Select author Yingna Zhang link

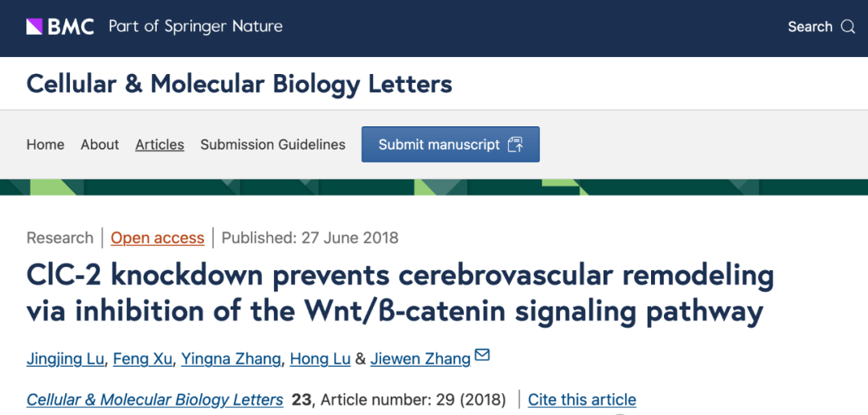click(x=231, y=359)
